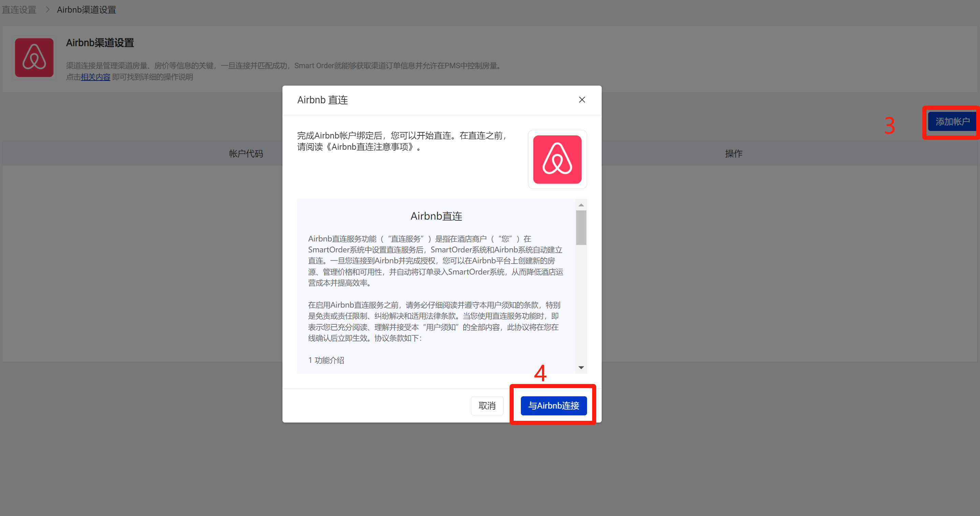Click the Airbnb logo in the dialog
980x516 pixels.
[557, 159]
